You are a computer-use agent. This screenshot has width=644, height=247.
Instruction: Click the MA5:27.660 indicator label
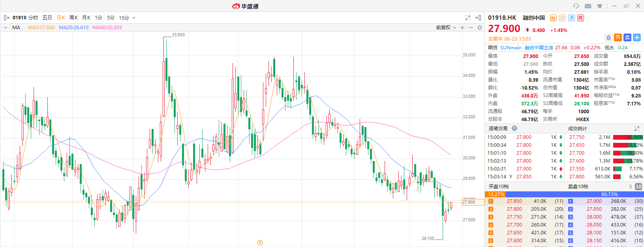(41, 28)
